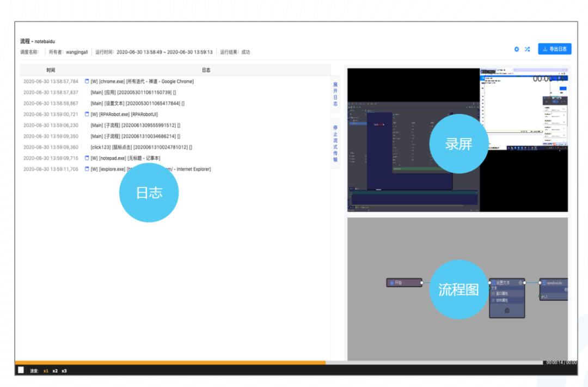Click the iexplore.exe window icon in log
Screen dimensions: 588x387
tap(87, 169)
